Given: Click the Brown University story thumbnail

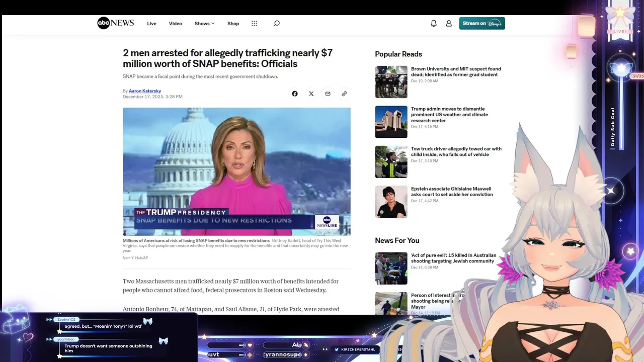Looking at the screenshot, I should (x=391, y=82).
